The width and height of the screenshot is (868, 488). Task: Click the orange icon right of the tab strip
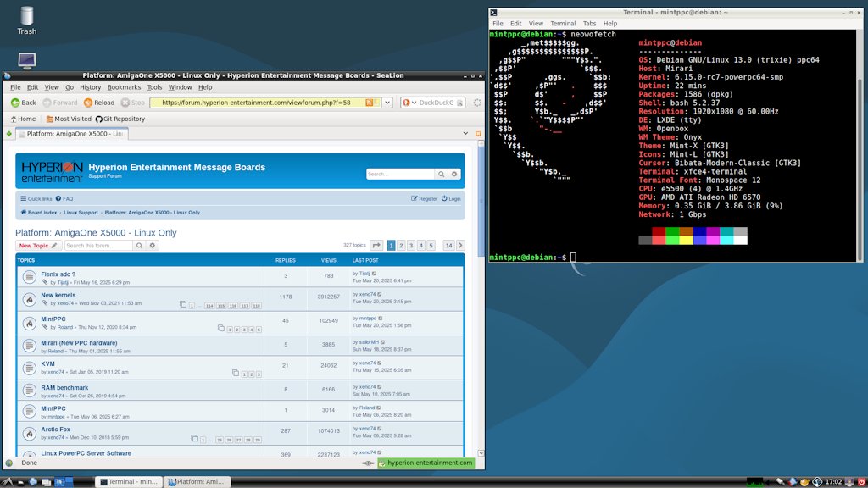tap(478, 134)
